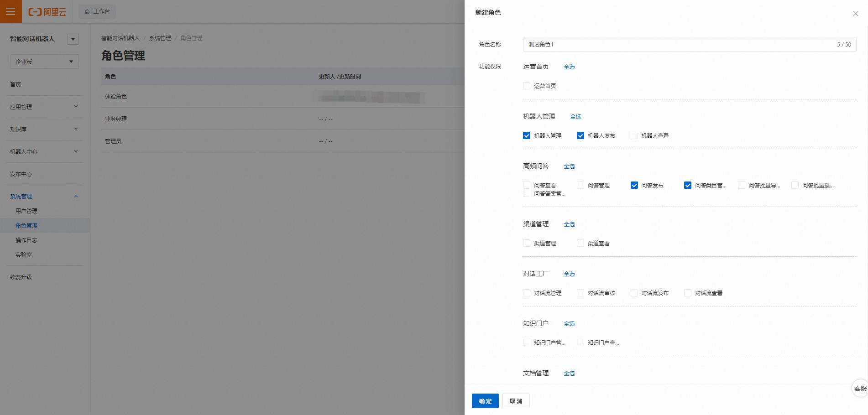This screenshot has width=868, height=415.
Task: Select all under 机器人管理
Action: pyautogui.click(x=575, y=117)
